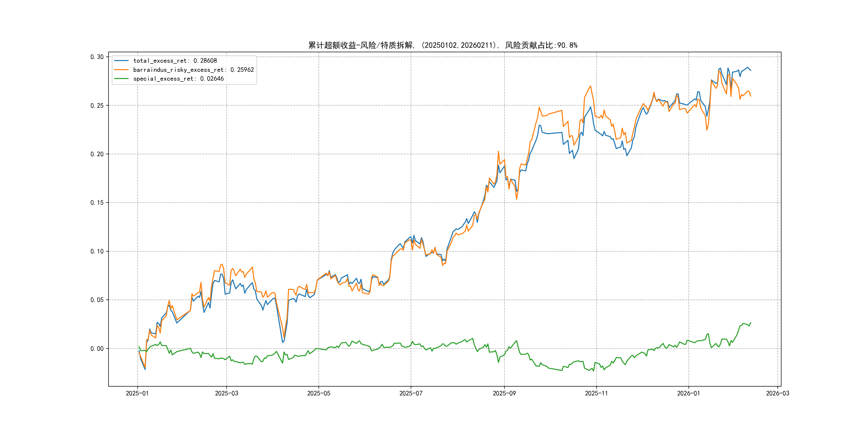
Task: Click the 0.00 y-axis tick label
Action: pos(97,349)
